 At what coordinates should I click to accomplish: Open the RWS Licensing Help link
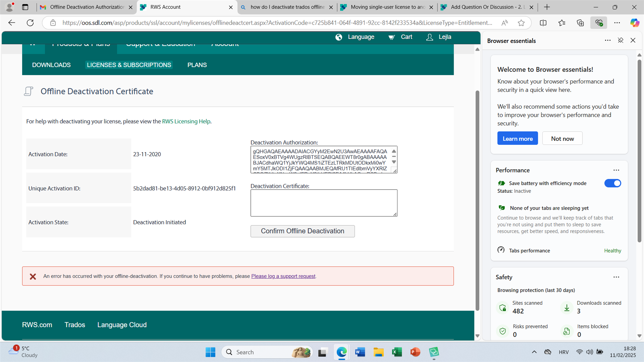coord(186,121)
